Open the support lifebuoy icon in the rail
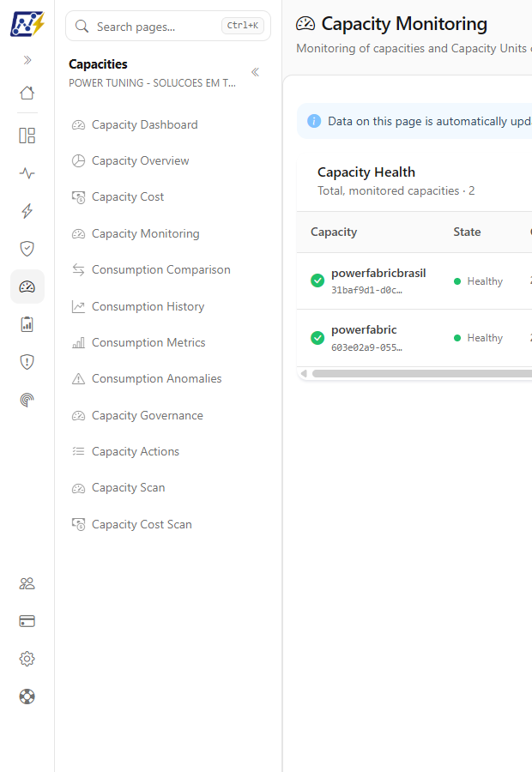This screenshot has height=772, width=532. point(27,697)
